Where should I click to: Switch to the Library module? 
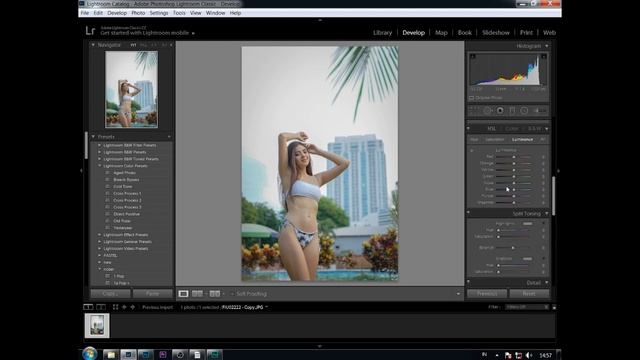point(382,33)
